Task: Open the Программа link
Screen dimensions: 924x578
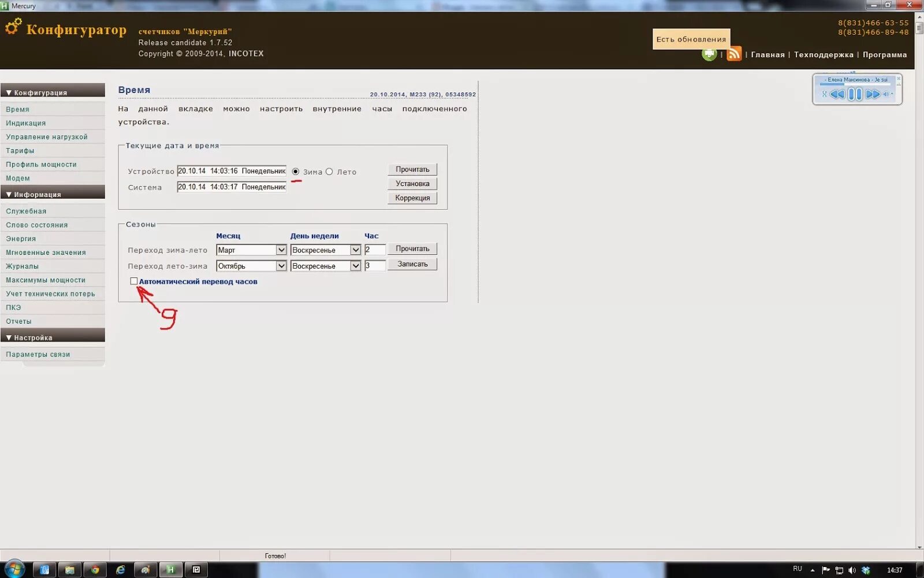Action: click(885, 55)
